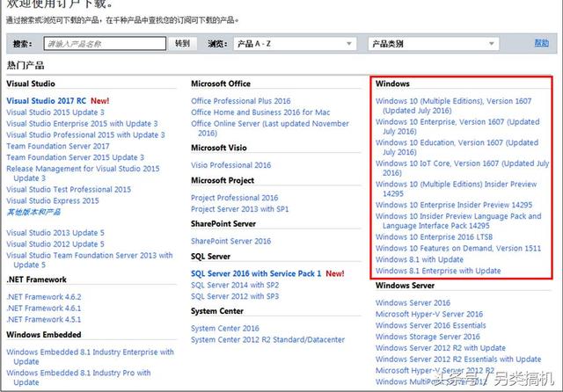Screen dimensions: 563x392
Task: Click the 帮助 link
Action: [542, 43]
